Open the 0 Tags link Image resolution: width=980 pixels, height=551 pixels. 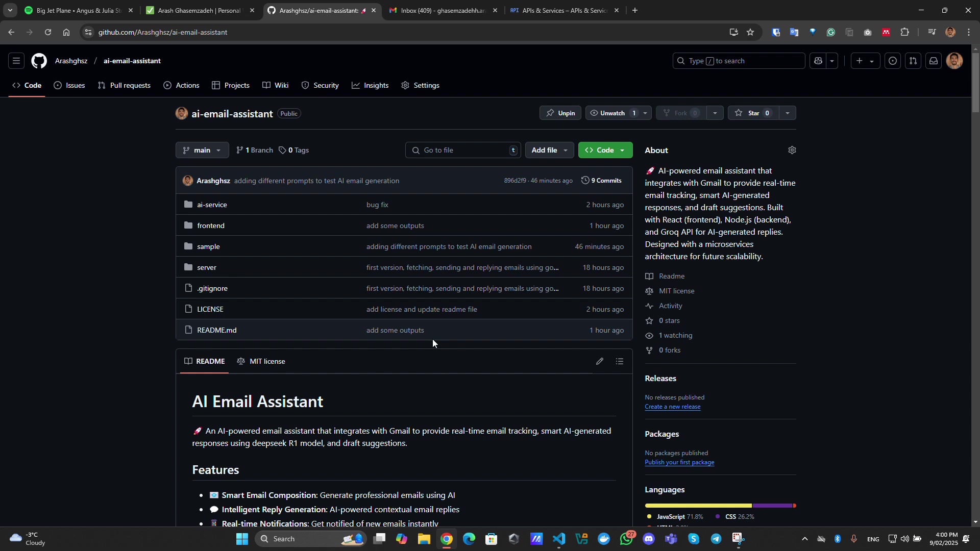coord(294,150)
